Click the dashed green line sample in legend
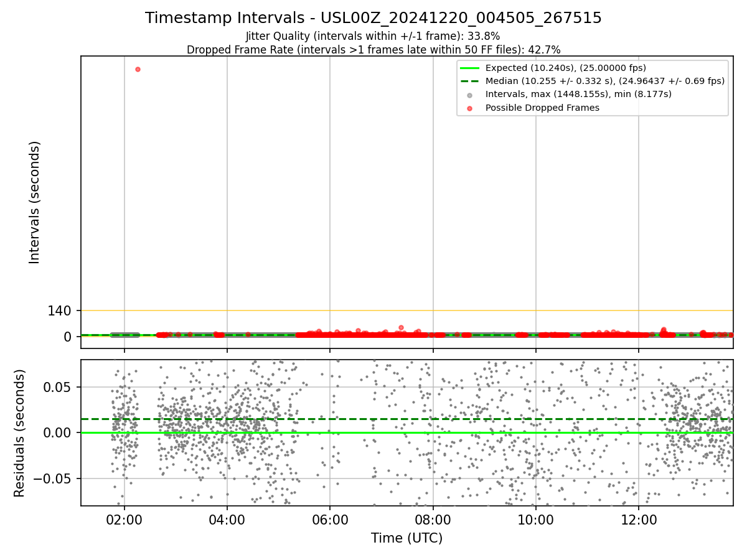The image size is (747, 560). 469,81
